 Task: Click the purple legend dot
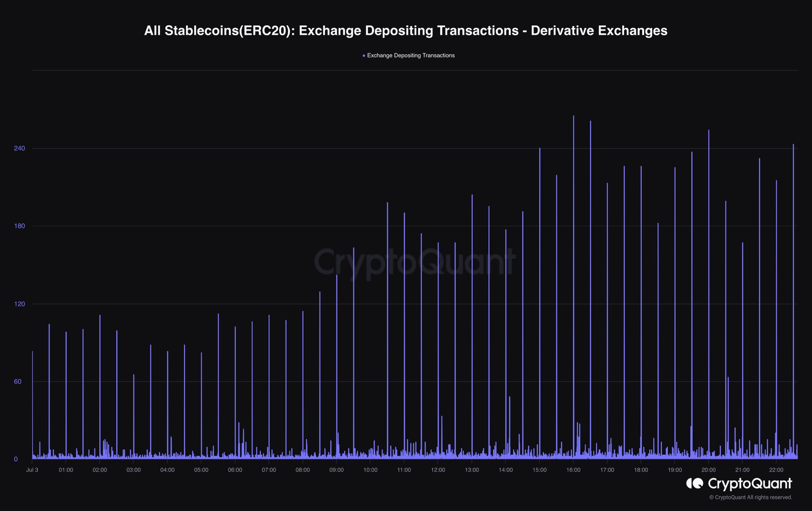[x=364, y=56]
